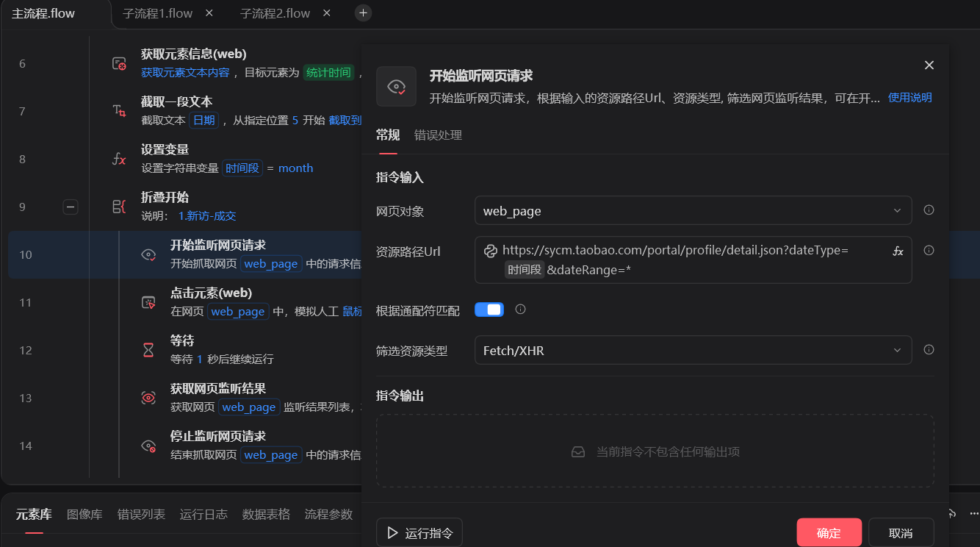Image resolution: width=980 pixels, height=547 pixels.
Task: Disable the 根据通配符匹配 toggle switch
Action: pos(489,310)
